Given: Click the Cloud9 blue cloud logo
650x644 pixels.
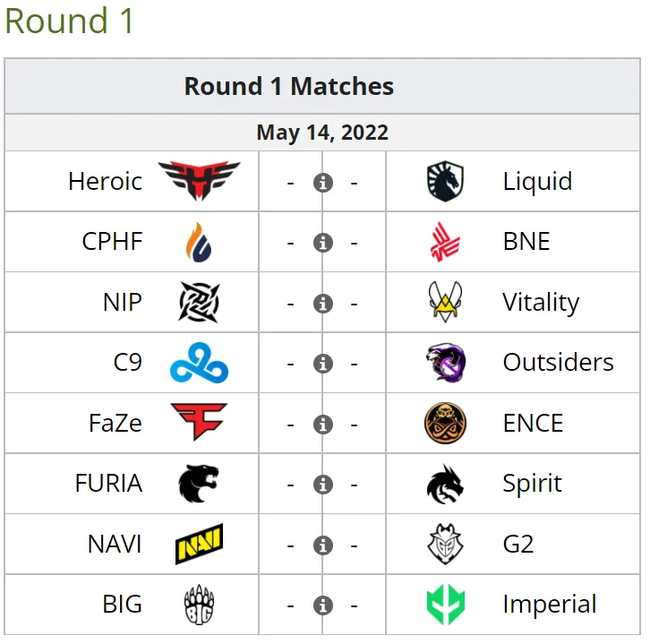Looking at the screenshot, I should click(199, 363).
